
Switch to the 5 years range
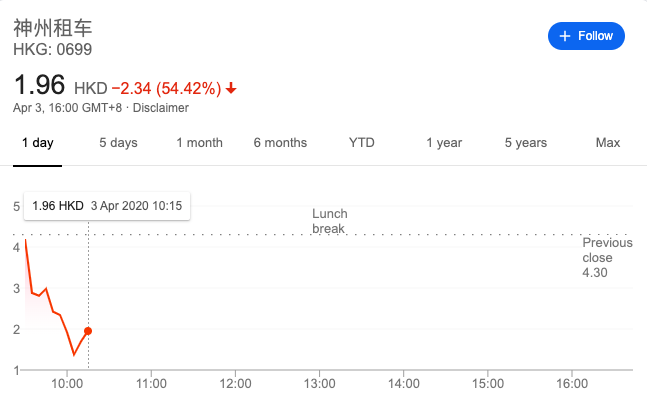click(526, 143)
